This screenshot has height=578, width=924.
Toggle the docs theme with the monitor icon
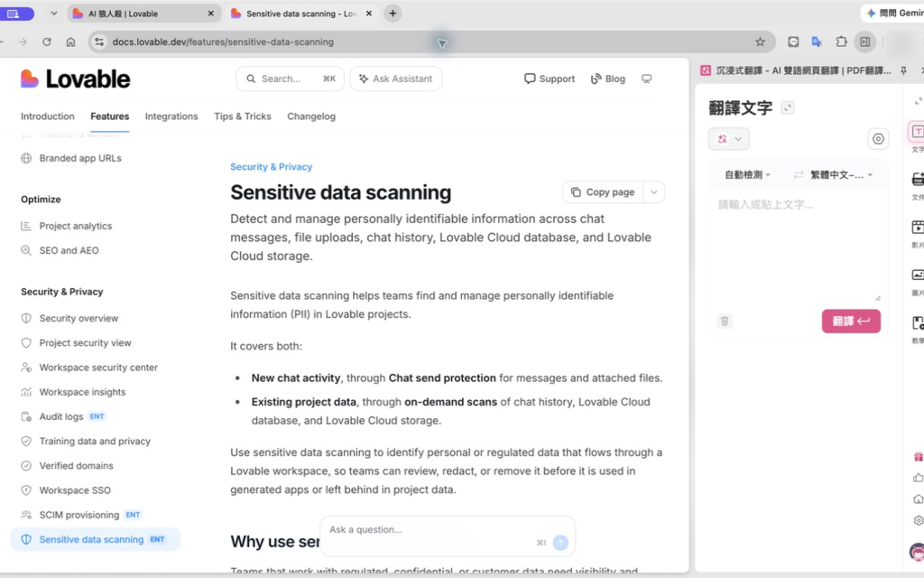coord(646,79)
